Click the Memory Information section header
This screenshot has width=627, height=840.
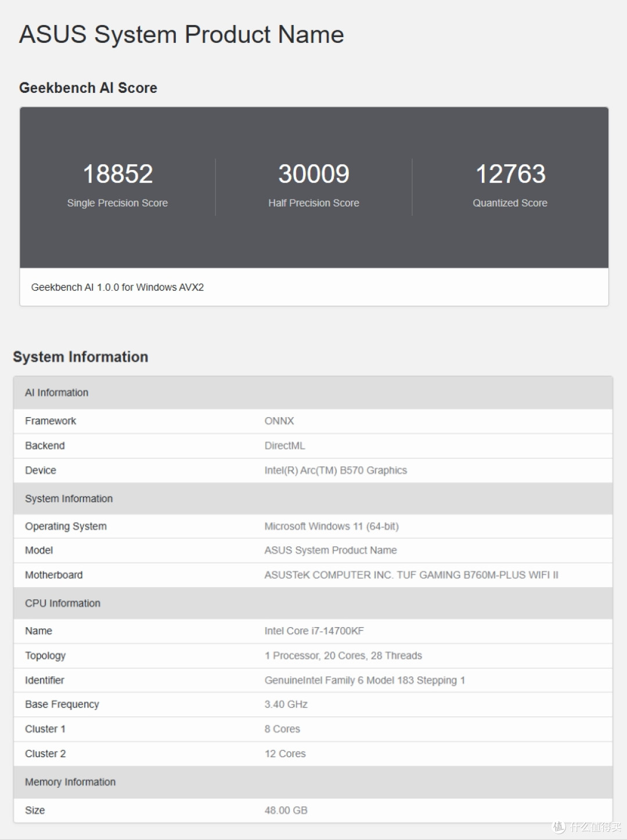coord(313,782)
